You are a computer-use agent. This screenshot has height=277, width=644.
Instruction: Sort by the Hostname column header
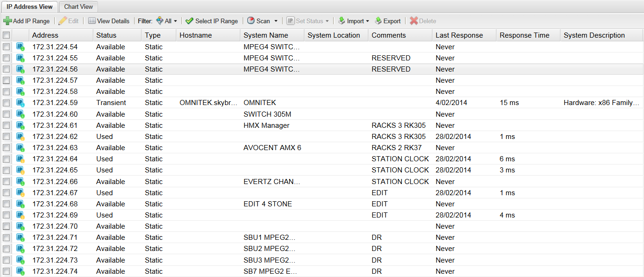click(208, 35)
